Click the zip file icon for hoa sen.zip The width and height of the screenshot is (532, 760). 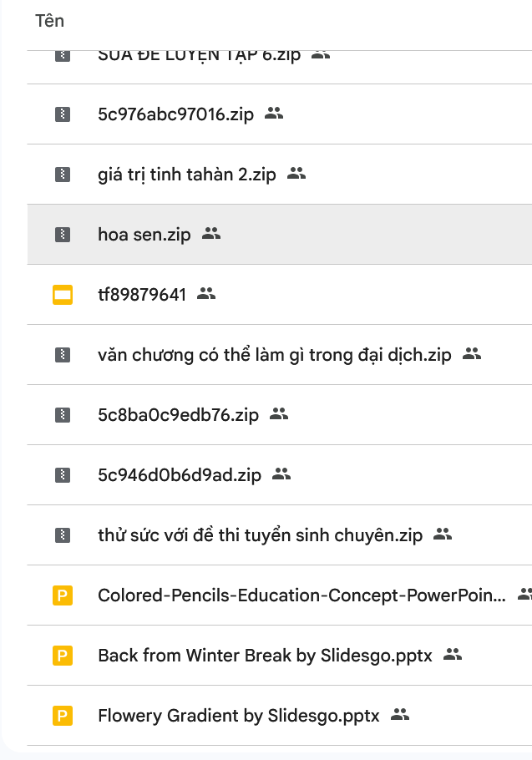click(x=62, y=235)
